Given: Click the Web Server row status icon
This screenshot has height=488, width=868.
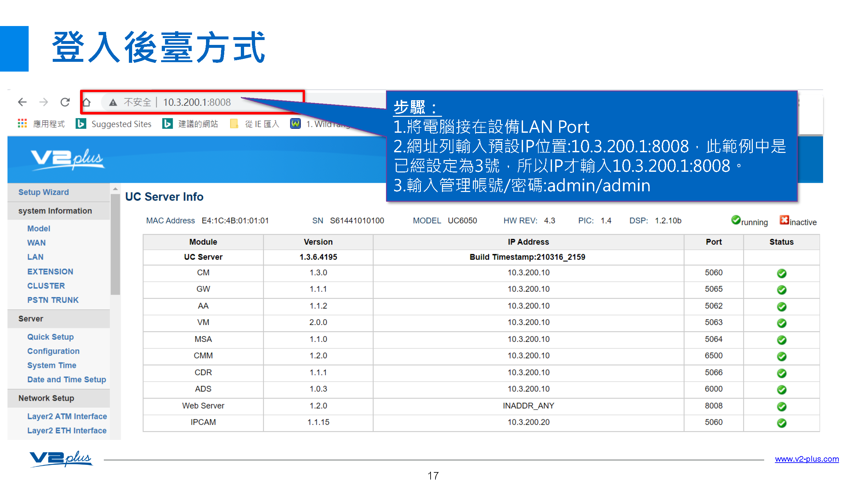Looking at the screenshot, I should tap(782, 407).
